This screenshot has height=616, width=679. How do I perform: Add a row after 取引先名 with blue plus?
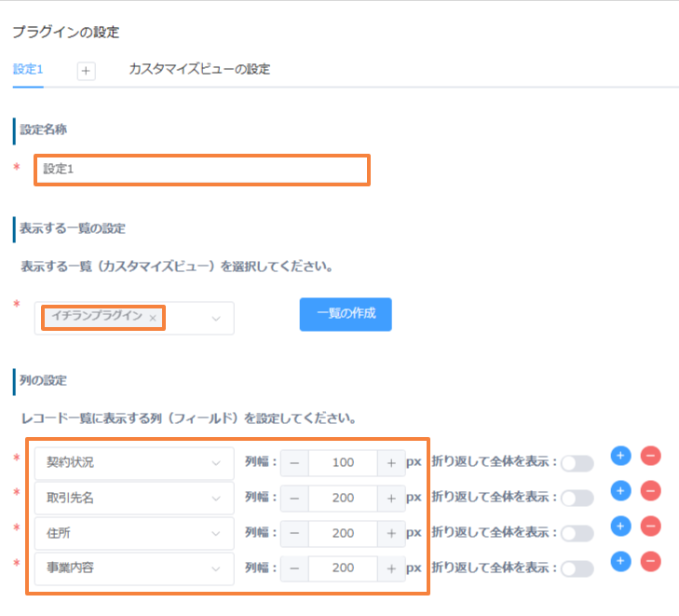pyautogui.click(x=620, y=491)
